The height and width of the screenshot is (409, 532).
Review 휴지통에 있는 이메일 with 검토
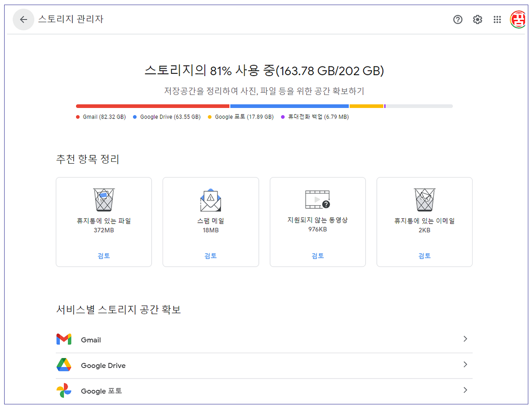point(424,256)
